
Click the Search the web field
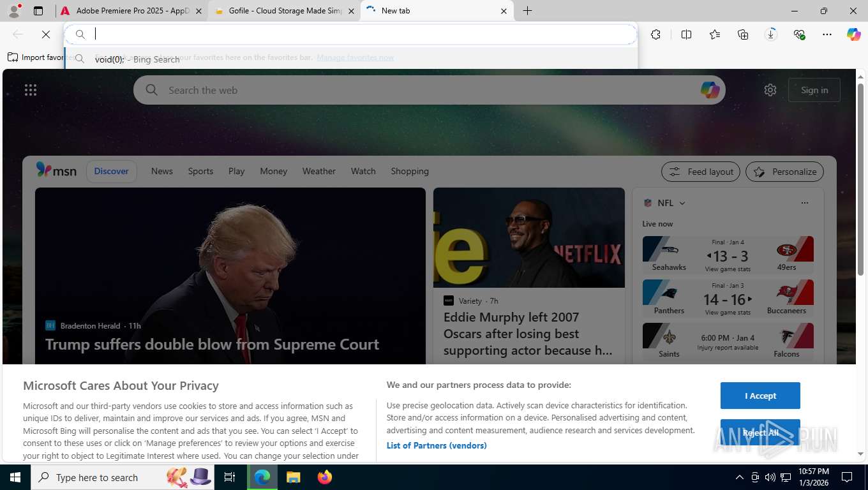coord(429,90)
